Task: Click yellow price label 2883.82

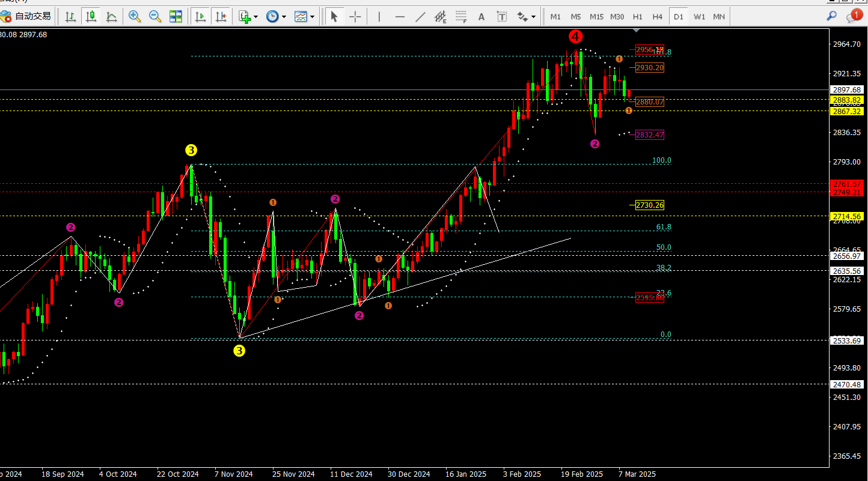Action: point(848,100)
